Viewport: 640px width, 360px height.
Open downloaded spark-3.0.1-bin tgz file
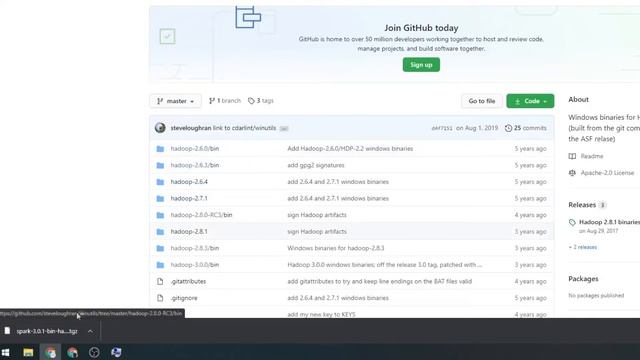click(x=47, y=331)
